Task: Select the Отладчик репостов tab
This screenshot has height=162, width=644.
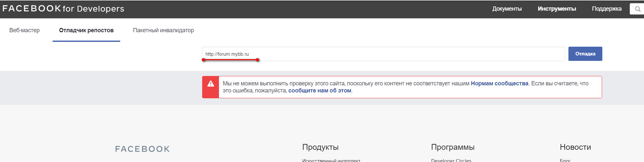Action: pos(86,30)
